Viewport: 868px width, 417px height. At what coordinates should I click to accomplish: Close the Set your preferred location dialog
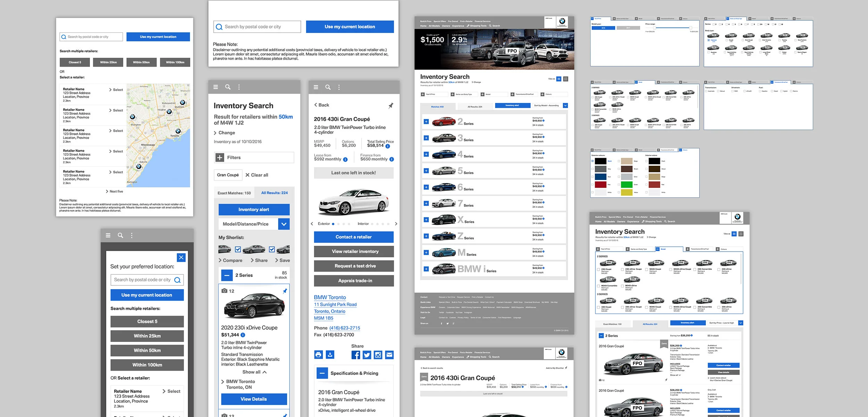click(x=181, y=257)
